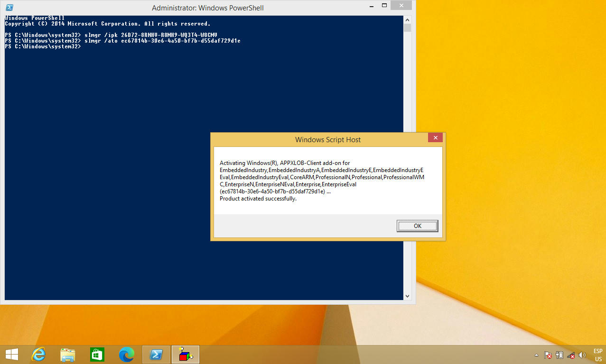This screenshot has width=606, height=364.
Task: Click Administrator: Windows PowerShell title bar
Action: point(208,8)
